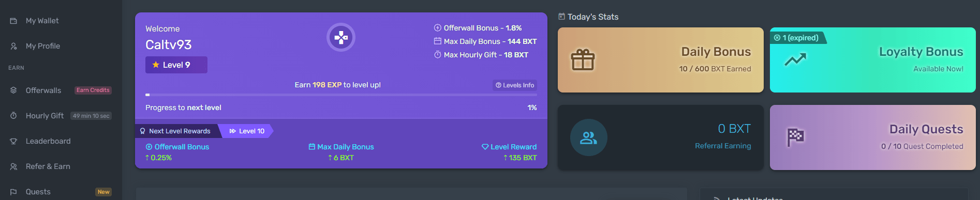980x200 pixels.
Task: Open the Leaderboard trophy icon
Action: (13, 141)
